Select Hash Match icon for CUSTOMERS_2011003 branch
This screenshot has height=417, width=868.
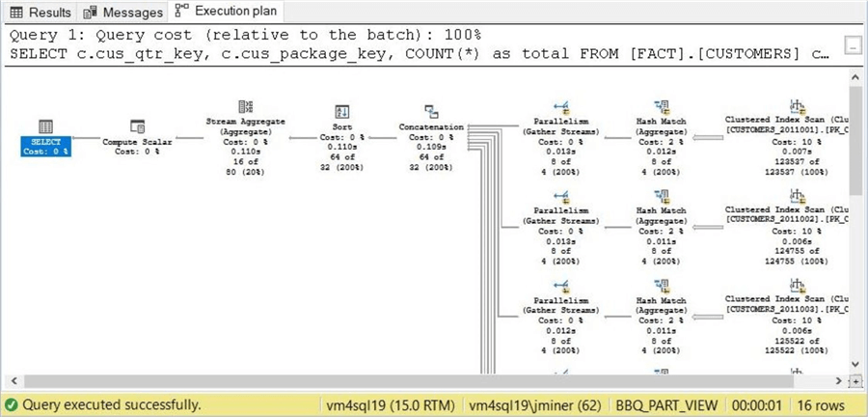pyautogui.click(x=661, y=286)
